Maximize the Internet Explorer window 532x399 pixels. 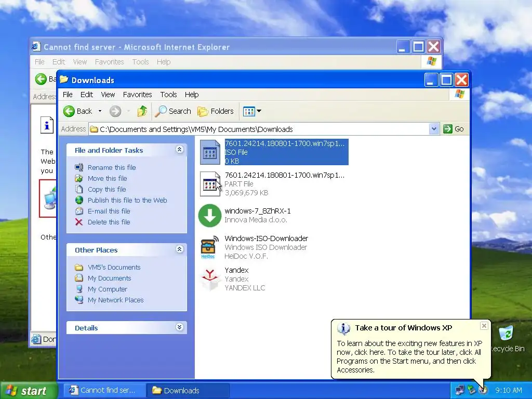(418, 47)
